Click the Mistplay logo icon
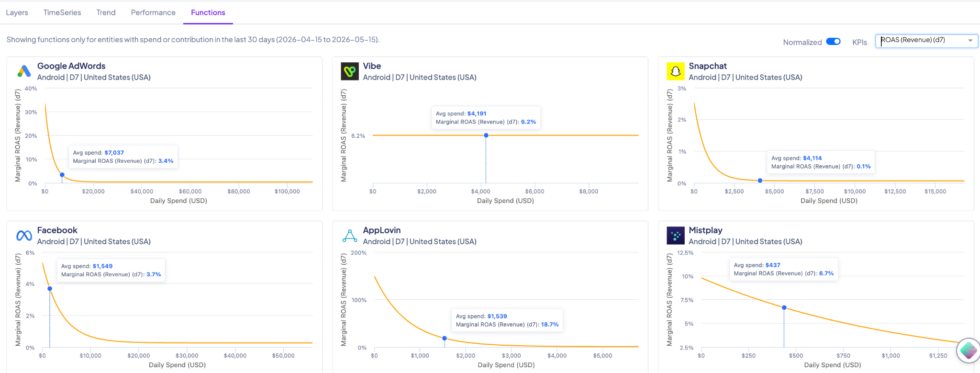The image size is (980, 373). 676,236
